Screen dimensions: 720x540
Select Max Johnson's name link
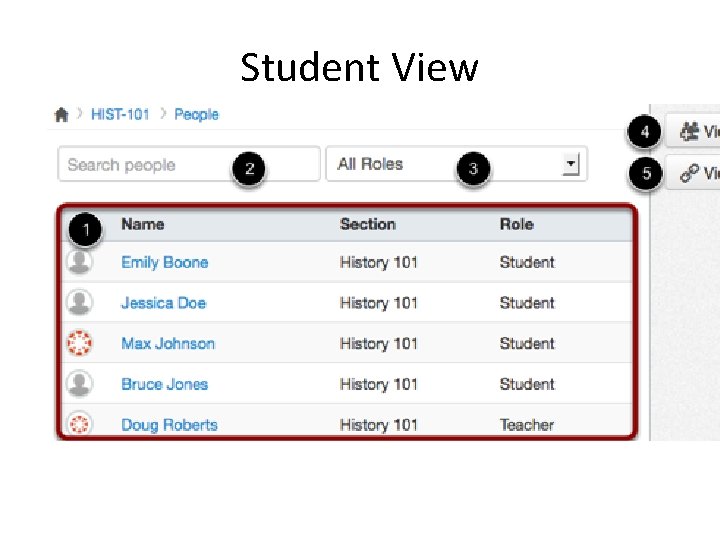[168, 344]
